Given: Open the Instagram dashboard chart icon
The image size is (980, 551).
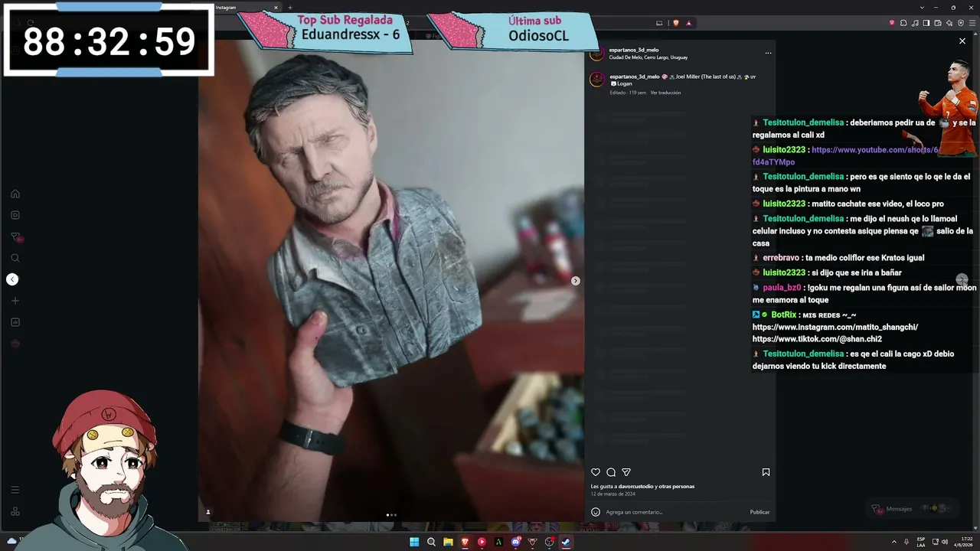Looking at the screenshot, I should tap(15, 322).
